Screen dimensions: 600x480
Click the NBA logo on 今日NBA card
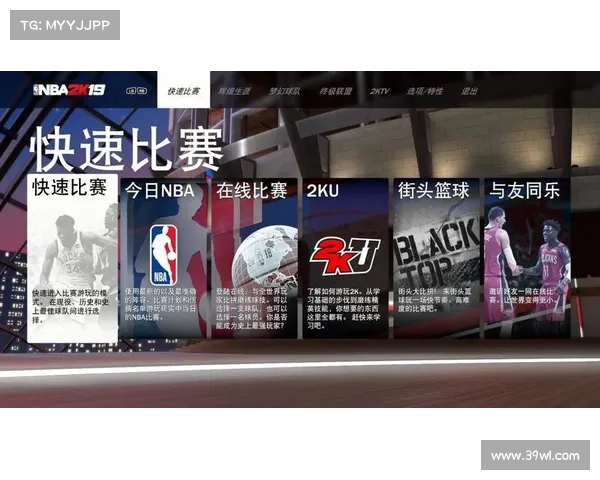[x=163, y=255]
